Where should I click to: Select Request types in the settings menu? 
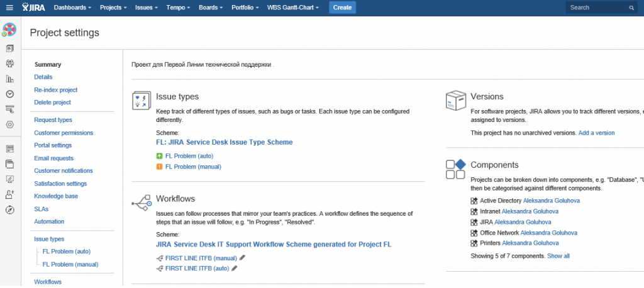53,120
